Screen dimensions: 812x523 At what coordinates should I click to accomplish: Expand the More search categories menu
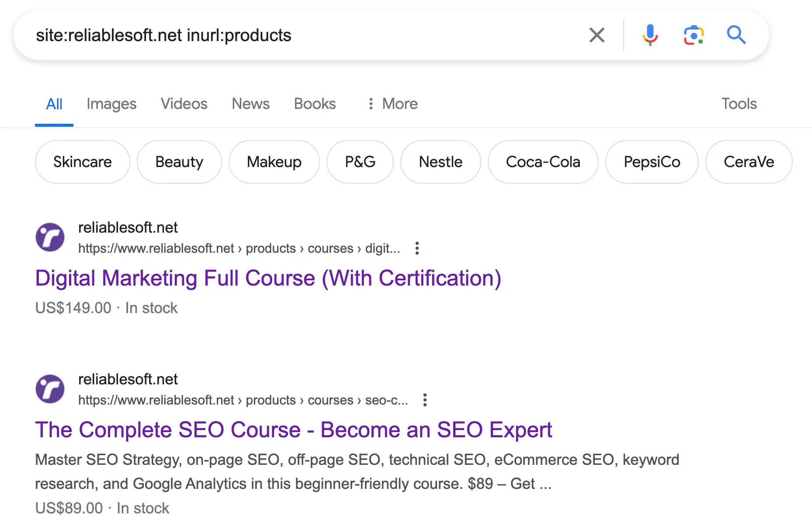tap(393, 104)
